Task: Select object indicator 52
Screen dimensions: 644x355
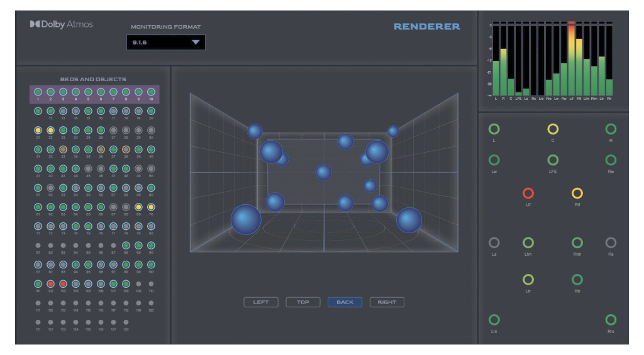Action: coord(50,188)
